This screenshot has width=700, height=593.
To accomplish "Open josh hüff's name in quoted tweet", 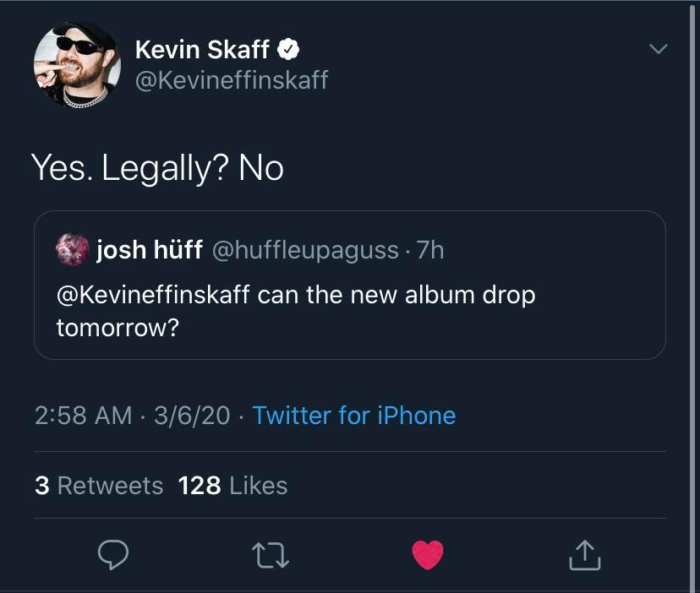I will point(150,250).
